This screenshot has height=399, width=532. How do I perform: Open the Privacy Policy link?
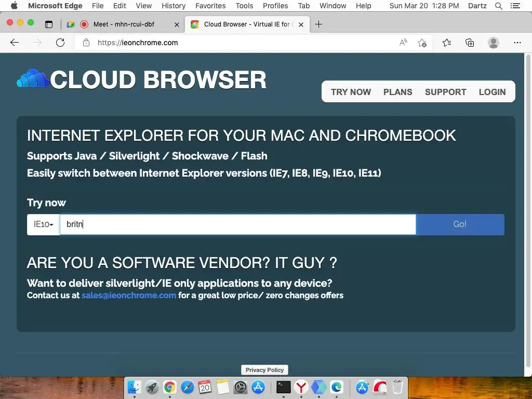(x=264, y=370)
